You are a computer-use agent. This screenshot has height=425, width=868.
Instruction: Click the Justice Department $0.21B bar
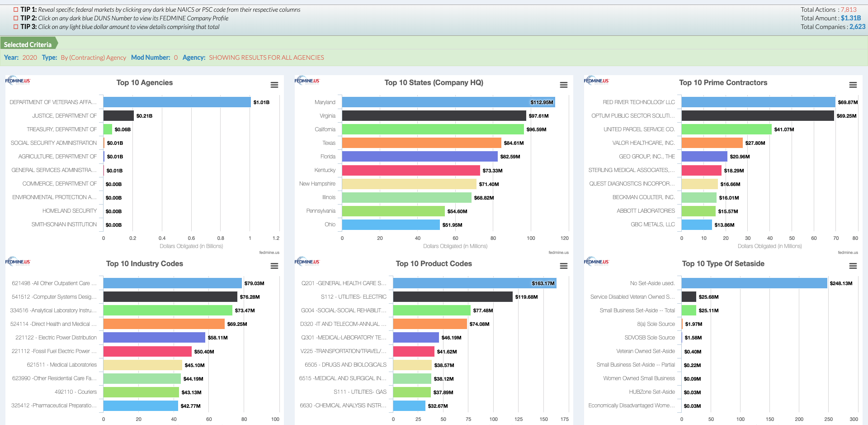(x=118, y=116)
